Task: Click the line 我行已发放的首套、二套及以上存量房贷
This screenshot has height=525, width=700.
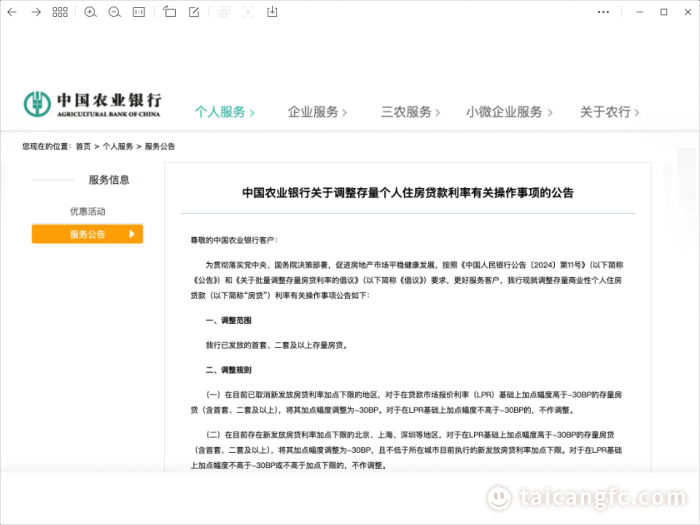Action: [277, 345]
